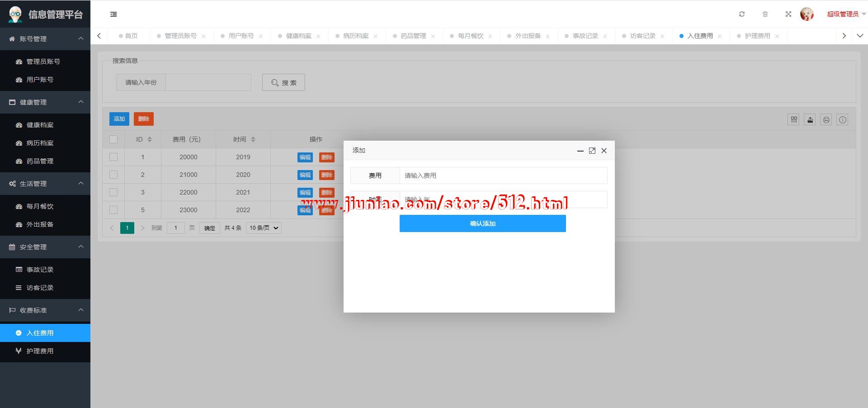Click the trash icon in top bar

click(x=765, y=14)
